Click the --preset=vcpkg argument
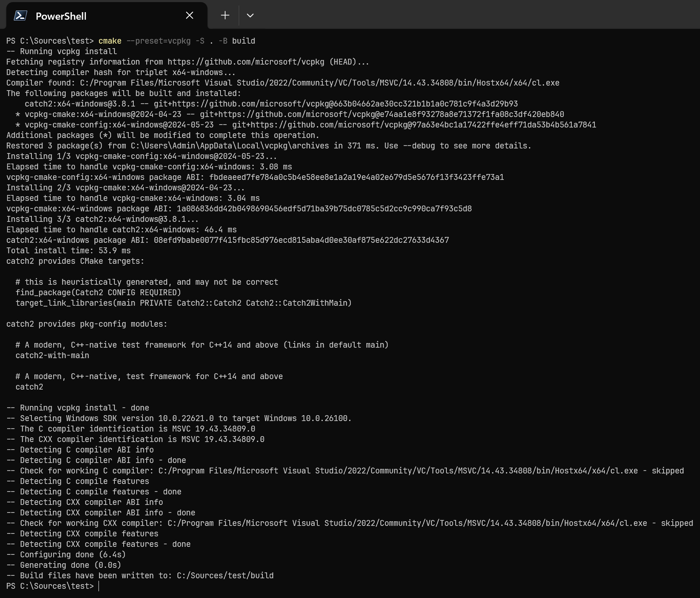The image size is (700, 598). click(x=158, y=41)
